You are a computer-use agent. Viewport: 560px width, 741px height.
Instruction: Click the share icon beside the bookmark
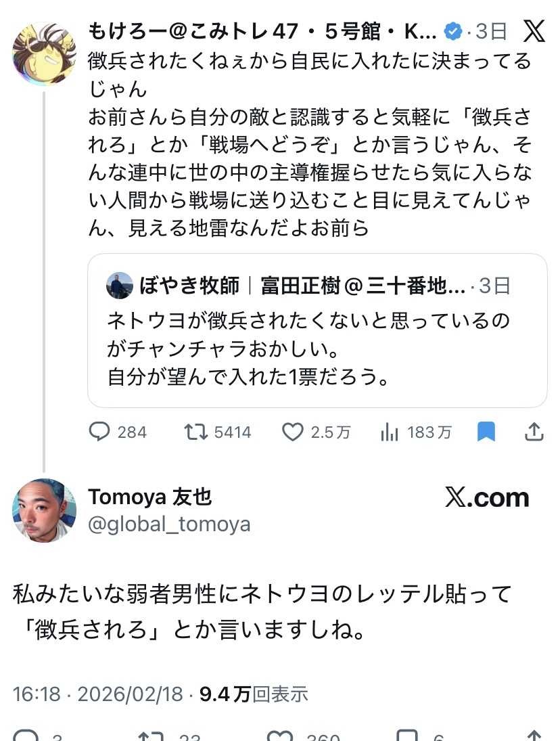[x=534, y=432]
